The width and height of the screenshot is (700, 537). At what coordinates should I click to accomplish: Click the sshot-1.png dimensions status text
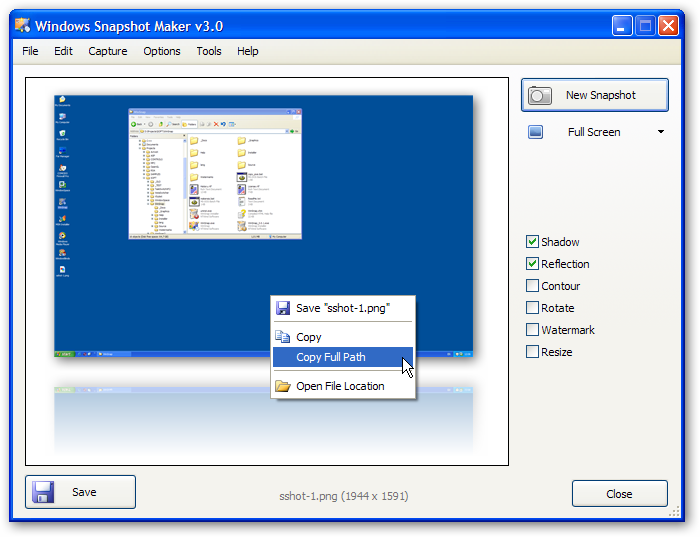(344, 496)
